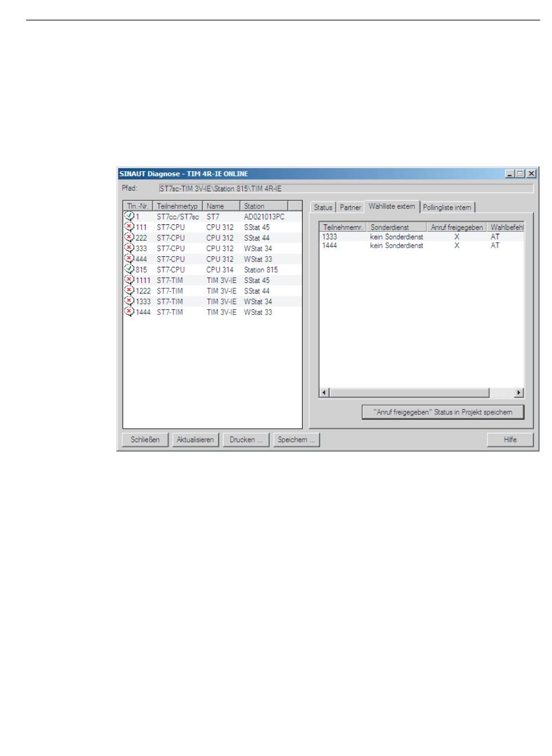Sort by Station column header
This screenshot has width=552, height=756.
coord(264,206)
